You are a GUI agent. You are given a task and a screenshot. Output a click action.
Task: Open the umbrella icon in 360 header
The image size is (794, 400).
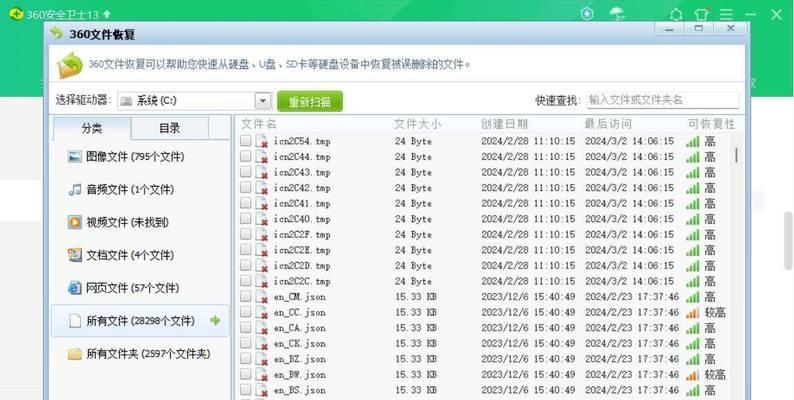[x=616, y=14]
